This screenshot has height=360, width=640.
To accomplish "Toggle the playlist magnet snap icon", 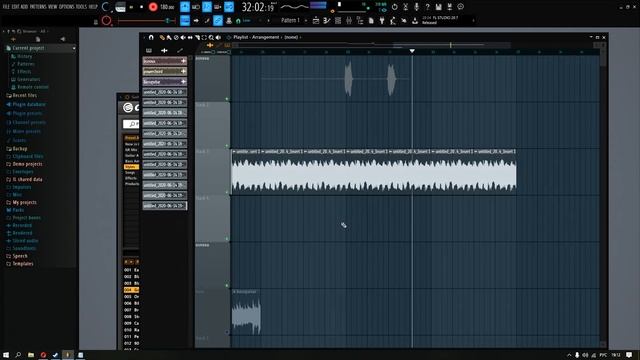I will [151, 37].
